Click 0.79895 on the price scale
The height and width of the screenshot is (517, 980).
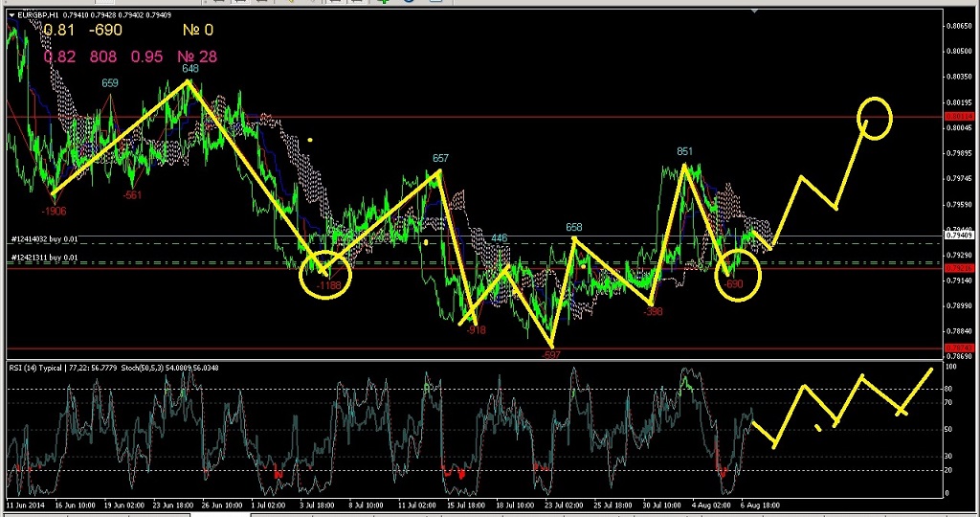tap(959, 153)
